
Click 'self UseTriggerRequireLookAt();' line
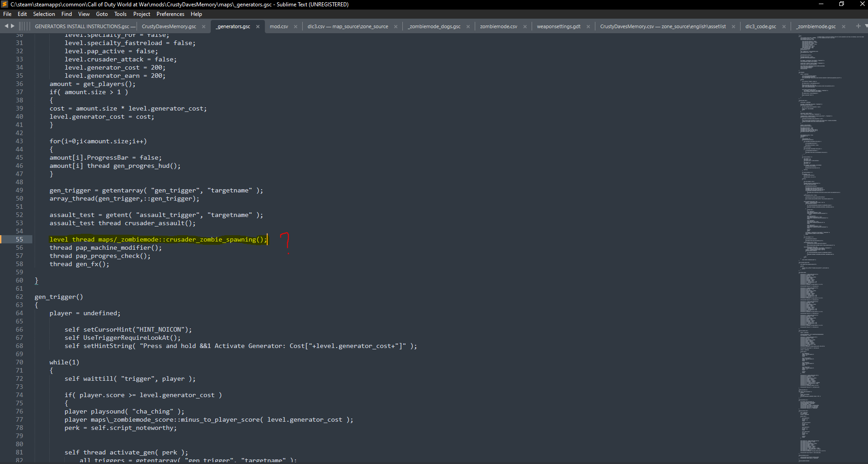122,338
